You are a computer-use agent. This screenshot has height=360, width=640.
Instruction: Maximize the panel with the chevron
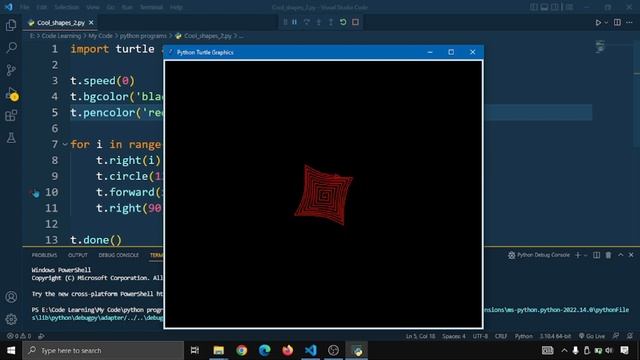[x=620, y=255]
